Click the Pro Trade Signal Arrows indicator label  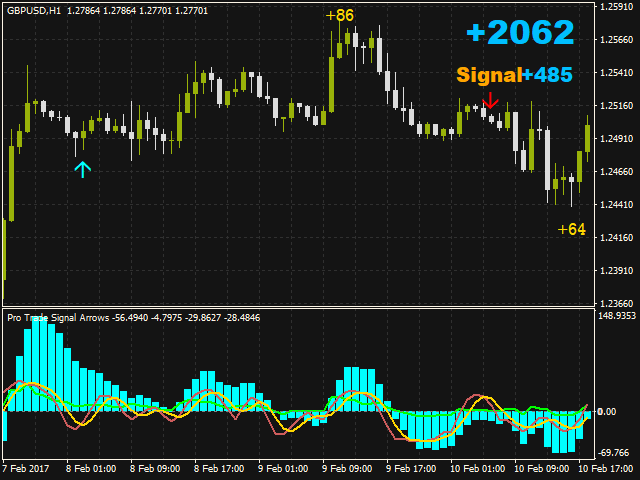pyautogui.click(x=58, y=318)
